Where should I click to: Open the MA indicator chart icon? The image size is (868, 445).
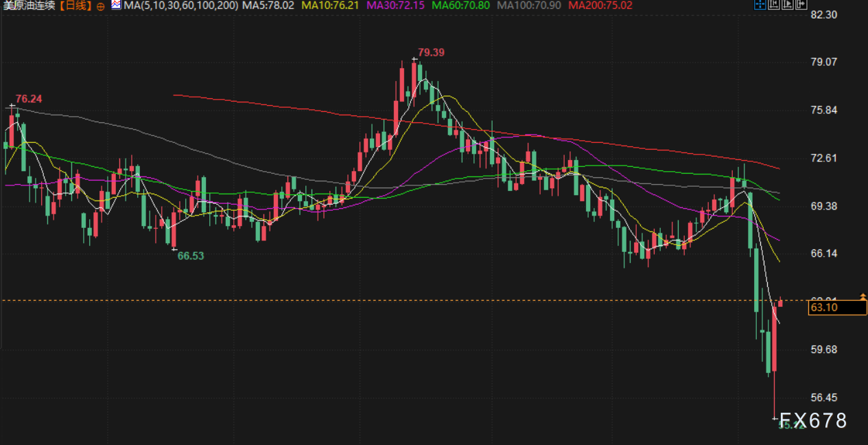point(116,5)
